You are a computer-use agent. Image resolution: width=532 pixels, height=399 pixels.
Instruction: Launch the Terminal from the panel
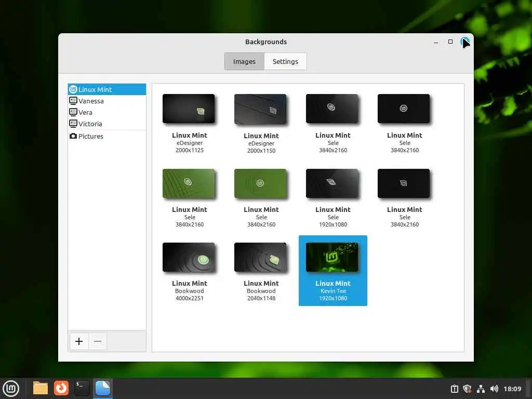tap(82, 389)
